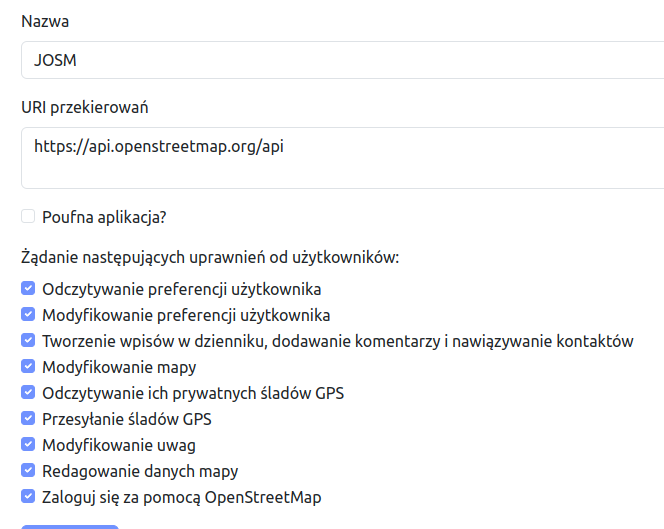Uncheck Odczytywanie preferencji użytkownika

(28, 288)
